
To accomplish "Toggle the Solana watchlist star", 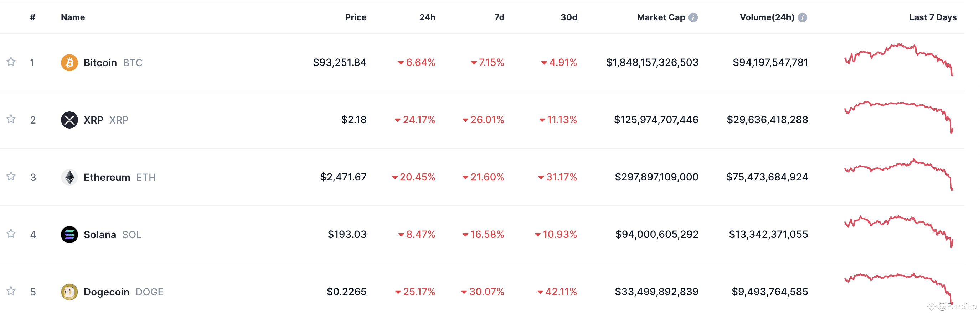I will tap(11, 234).
